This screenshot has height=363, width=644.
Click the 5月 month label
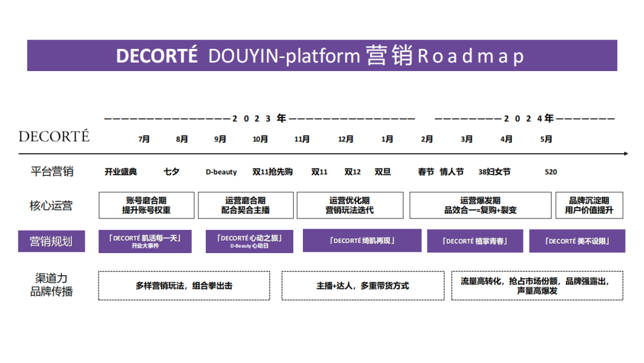click(546, 139)
